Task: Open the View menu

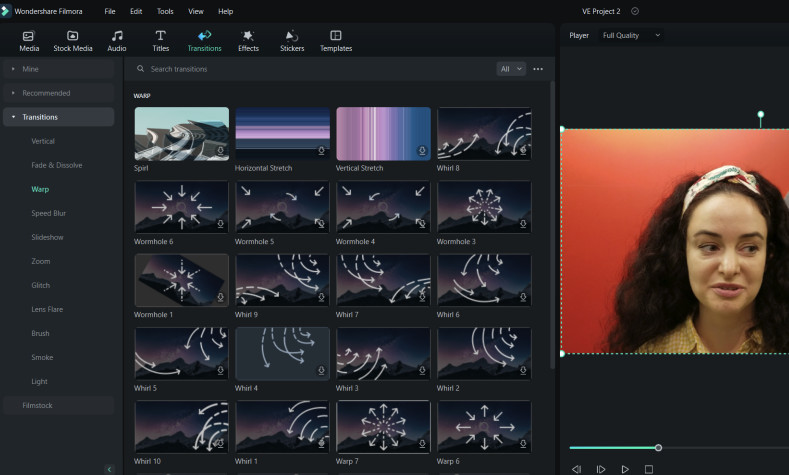Action: pos(196,11)
